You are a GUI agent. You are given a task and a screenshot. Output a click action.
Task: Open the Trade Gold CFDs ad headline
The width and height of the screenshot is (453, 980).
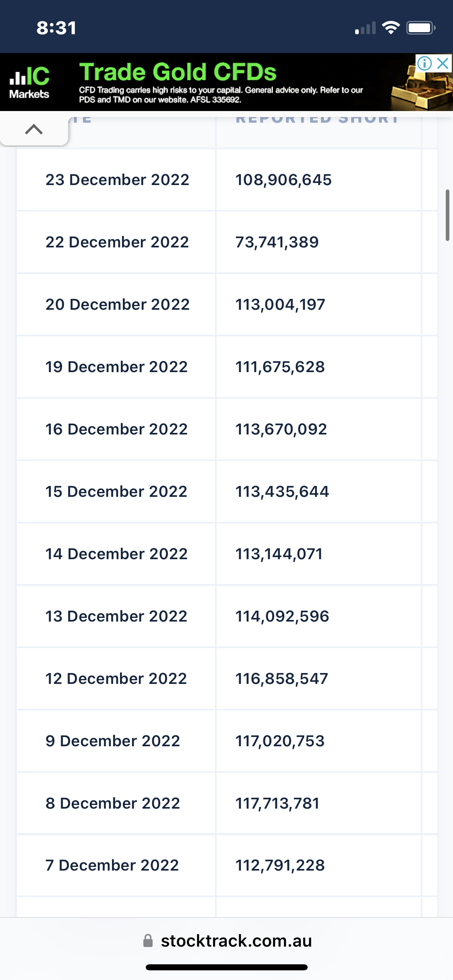[x=178, y=72]
